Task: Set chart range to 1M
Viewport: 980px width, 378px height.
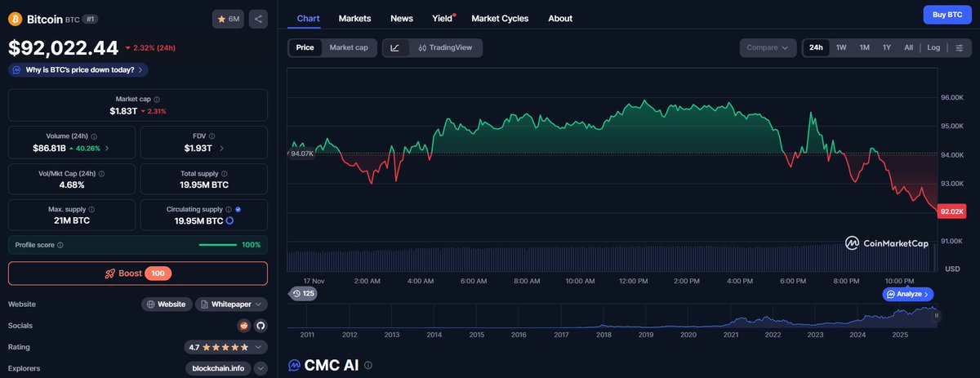Action: pyautogui.click(x=864, y=47)
